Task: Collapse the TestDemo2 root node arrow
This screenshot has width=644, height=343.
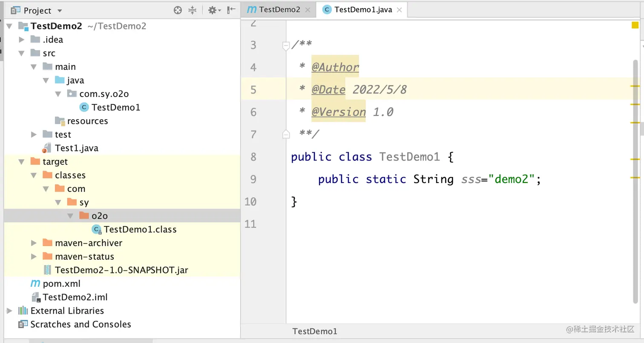Action: coord(10,26)
